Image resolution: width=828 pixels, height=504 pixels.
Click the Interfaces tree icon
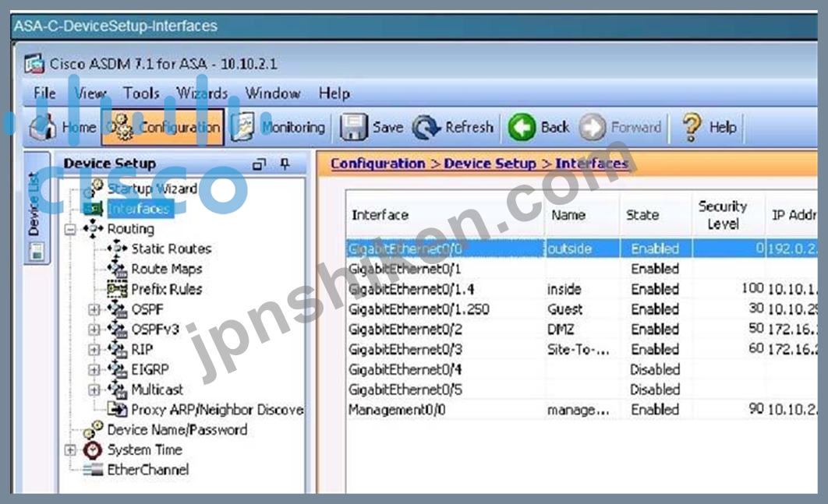(x=93, y=209)
